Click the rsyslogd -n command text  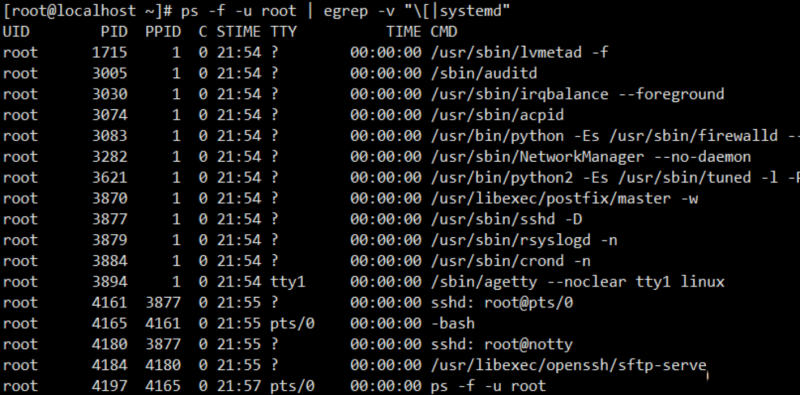coord(568,240)
